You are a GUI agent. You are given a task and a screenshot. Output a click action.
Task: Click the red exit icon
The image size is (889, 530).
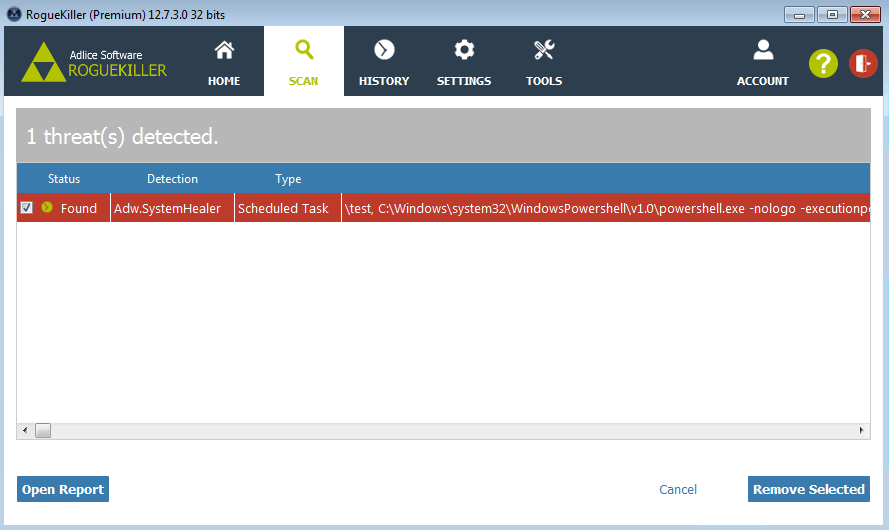pyautogui.click(x=863, y=63)
